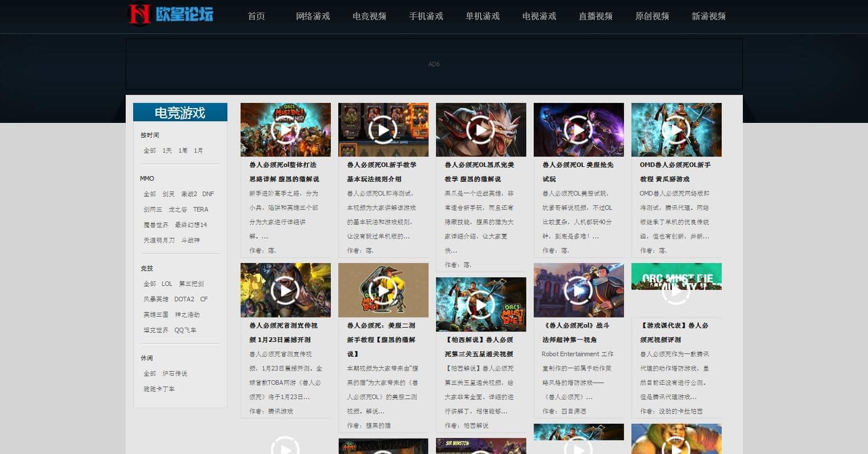The height and width of the screenshot is (454, 868).
Task: Click the AD6 banner placeholder
Action: (x=434, y=64)
